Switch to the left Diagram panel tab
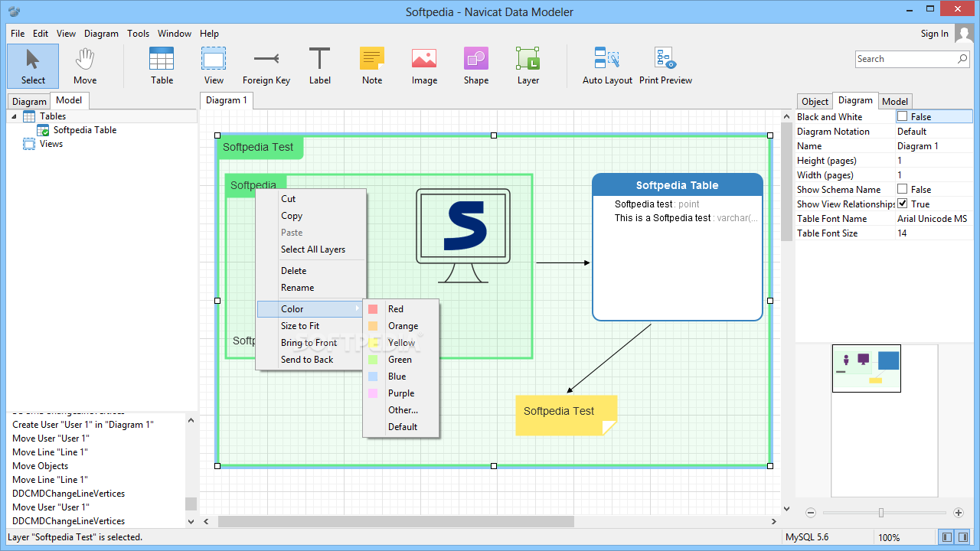This screenshot has width=980, height=551. pos(29,101)
